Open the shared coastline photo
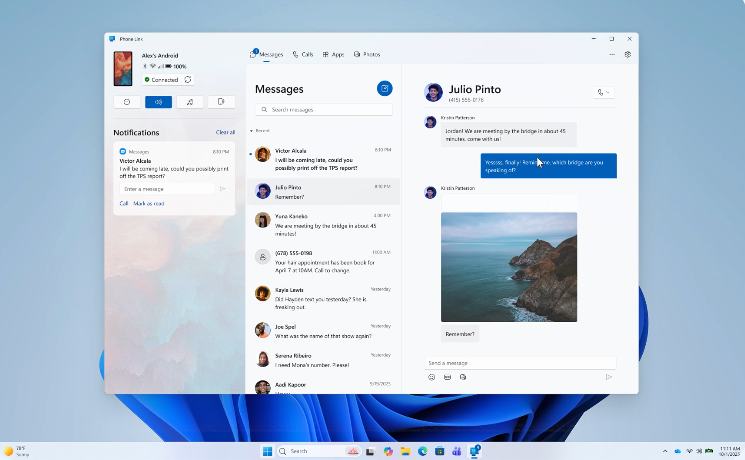 coord(509,267)
